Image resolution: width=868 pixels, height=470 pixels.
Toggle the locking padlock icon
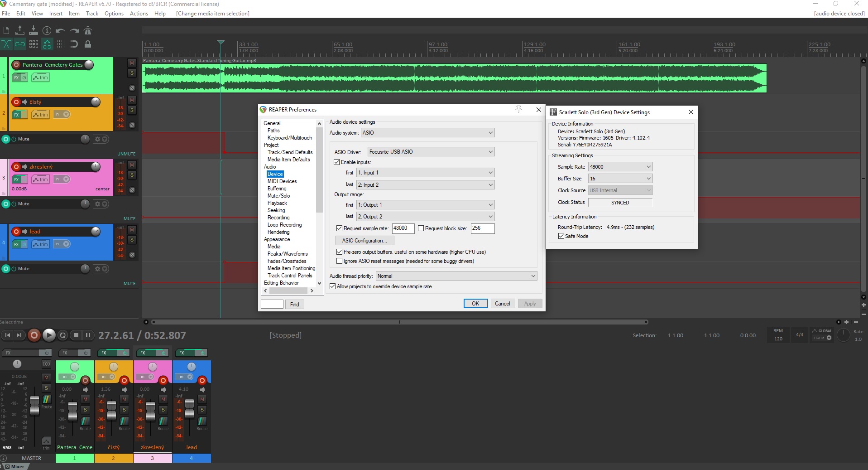coord(88,44)
